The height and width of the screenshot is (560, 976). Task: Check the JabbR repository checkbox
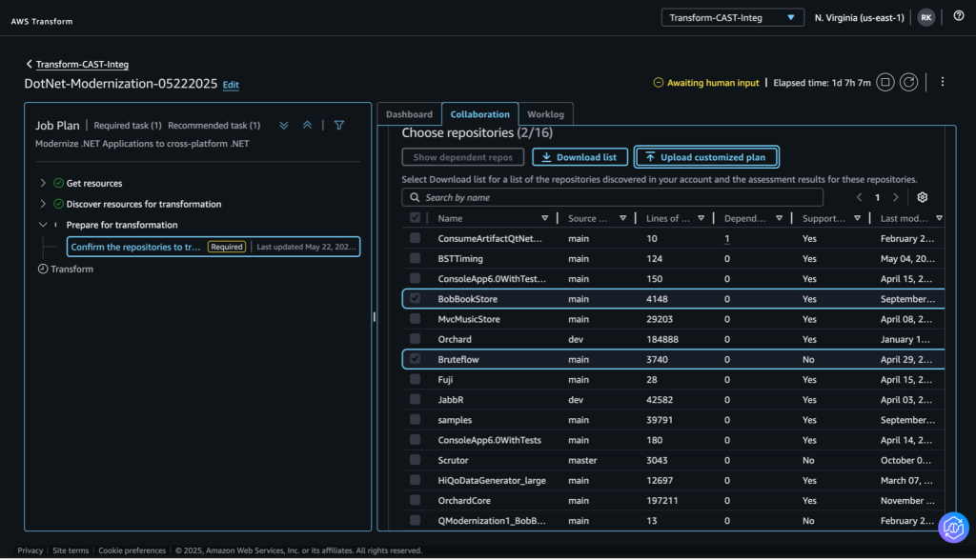coord(416,399)
